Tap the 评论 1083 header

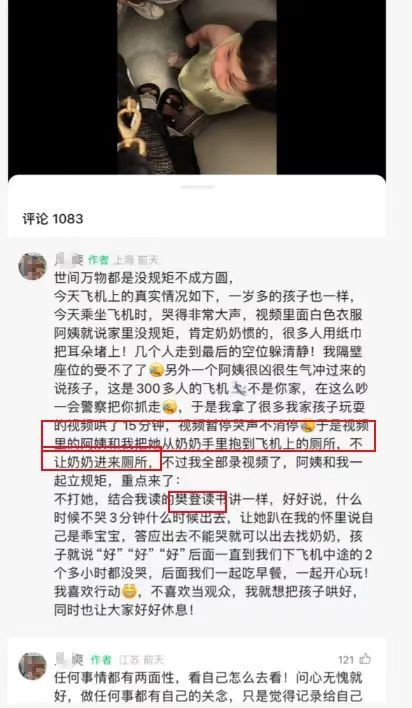(53, 219)
